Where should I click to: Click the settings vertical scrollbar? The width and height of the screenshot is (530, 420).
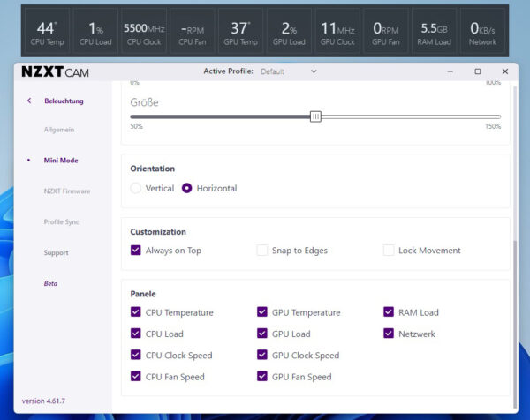point(515,324)
